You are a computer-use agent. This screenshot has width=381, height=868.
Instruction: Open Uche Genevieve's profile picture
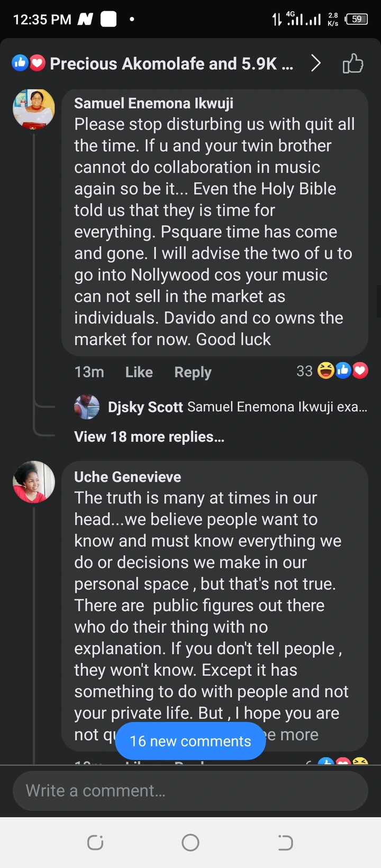tap(34, 482)
